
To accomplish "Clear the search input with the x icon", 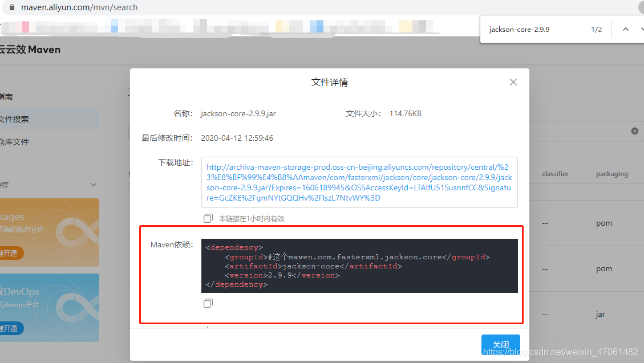I will click(x=635, y=130).
